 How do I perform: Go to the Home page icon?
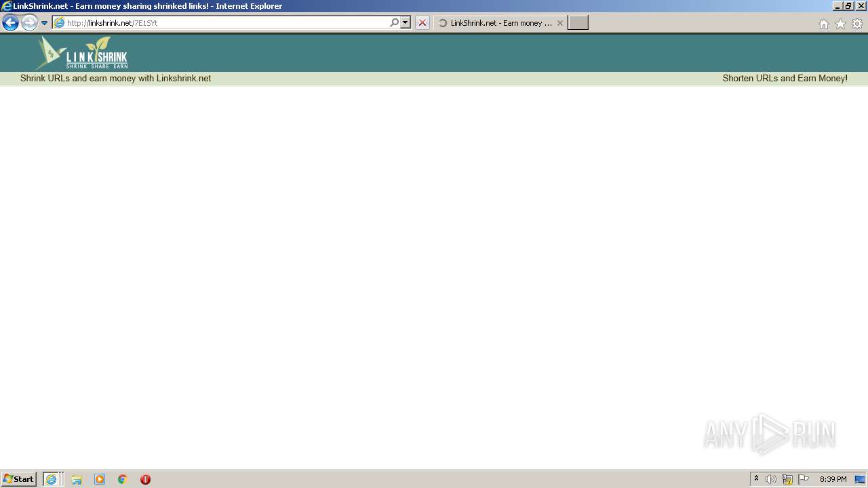tap(823, 24)
